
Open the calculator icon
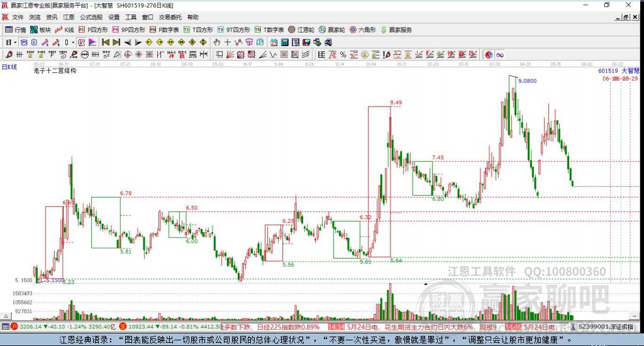[x=285, y=42]
